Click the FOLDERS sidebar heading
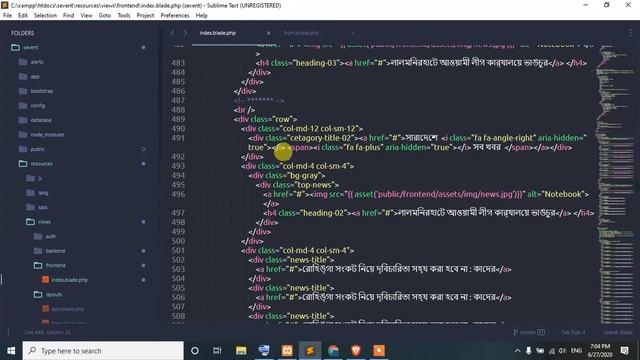The image size is (640, 360). (x=22, y=33)
